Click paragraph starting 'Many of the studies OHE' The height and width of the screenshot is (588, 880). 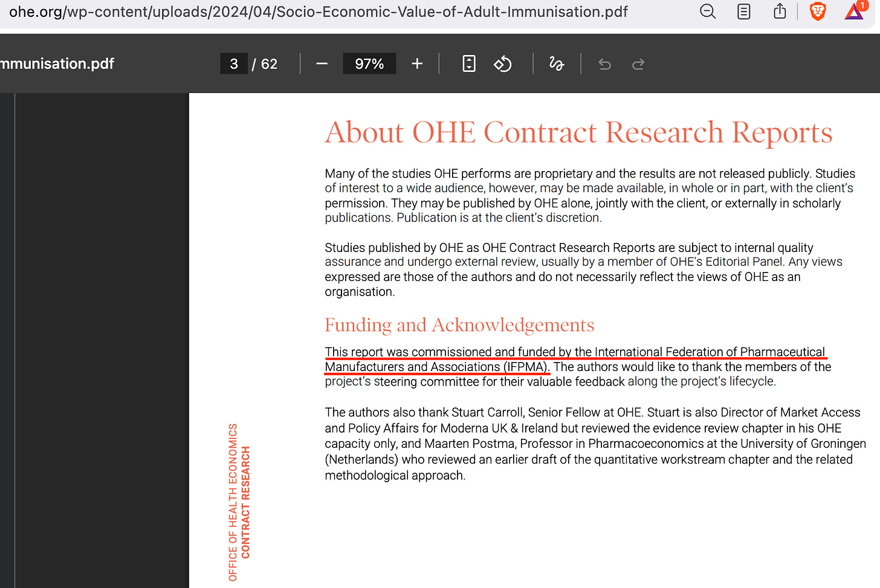pos(590,195)
